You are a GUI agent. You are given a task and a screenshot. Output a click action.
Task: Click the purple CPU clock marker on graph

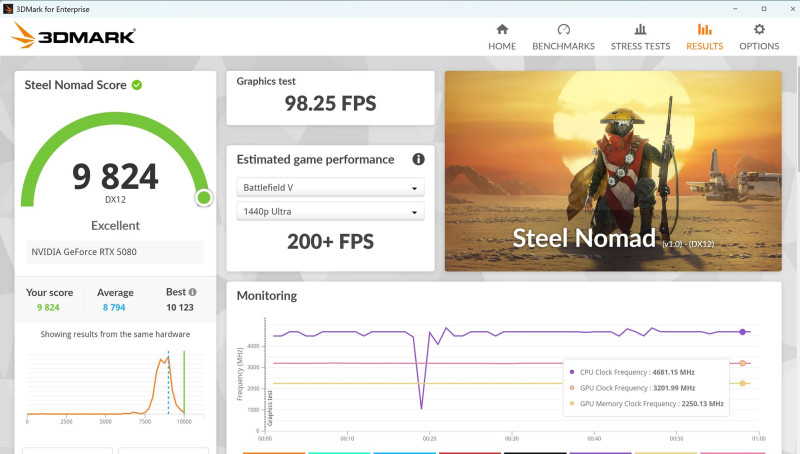click(742, 332)
